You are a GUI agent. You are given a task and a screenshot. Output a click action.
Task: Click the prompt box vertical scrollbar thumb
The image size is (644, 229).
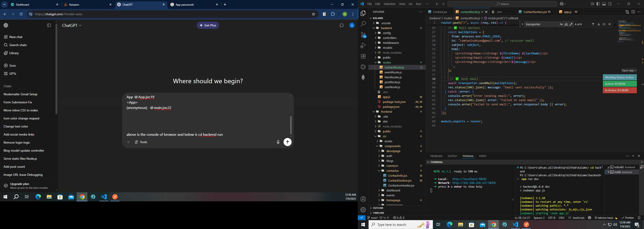[x=291, y=125]
